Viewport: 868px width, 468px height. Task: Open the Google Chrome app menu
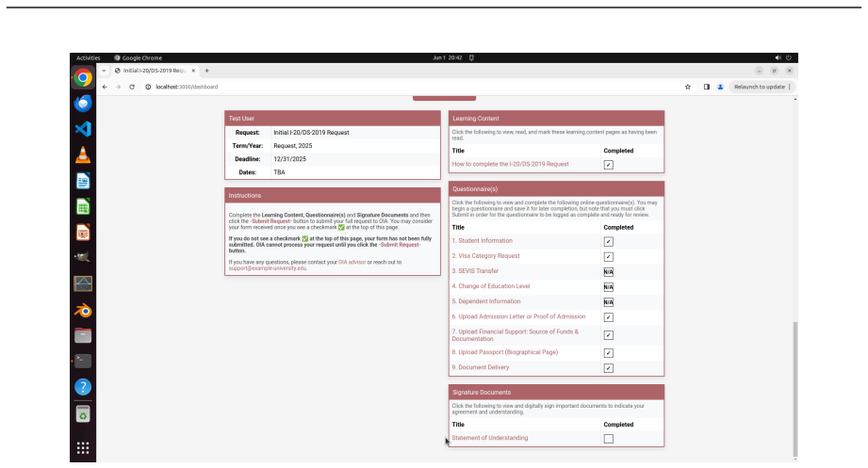coord(138,57)
